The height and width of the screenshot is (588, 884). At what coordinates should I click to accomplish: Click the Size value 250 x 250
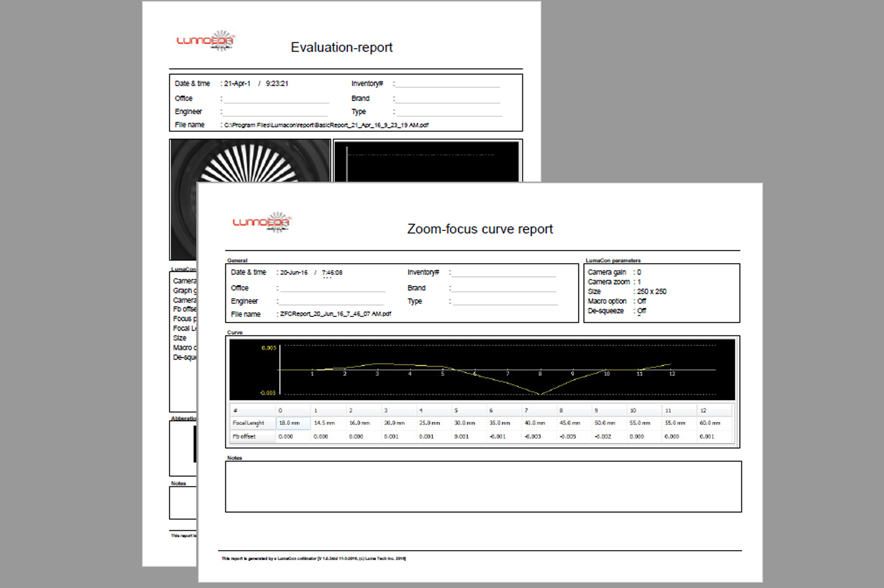pyautogui.click(x=652, y=292)
